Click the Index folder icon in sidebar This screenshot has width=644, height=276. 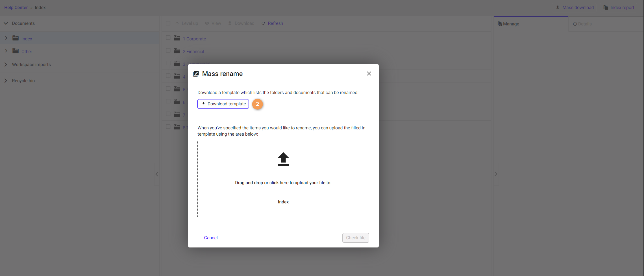tap(16, 38)
